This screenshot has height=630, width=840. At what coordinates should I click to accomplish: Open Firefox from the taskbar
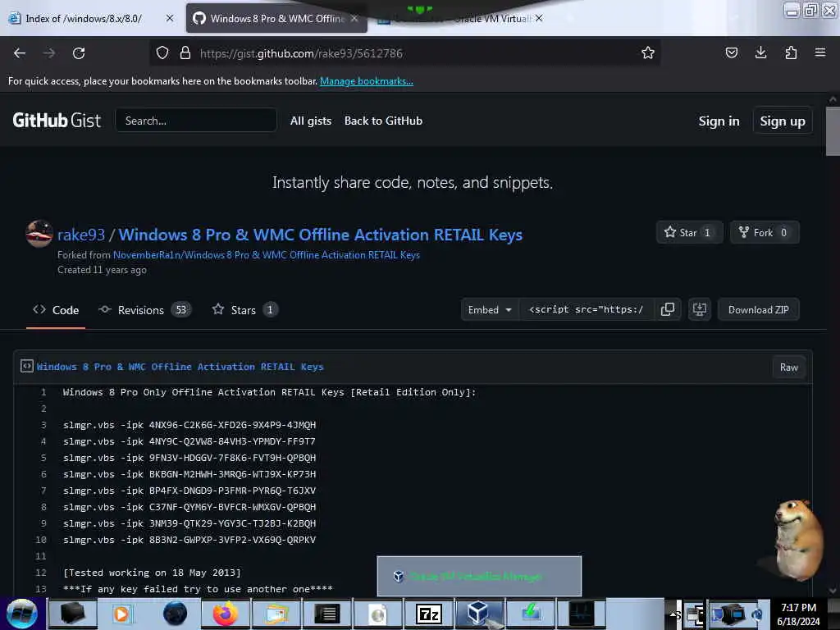[x=226, y=614]
